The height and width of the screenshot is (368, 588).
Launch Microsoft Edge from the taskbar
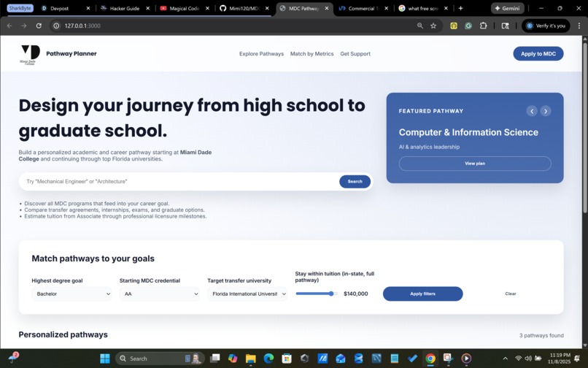268,359
